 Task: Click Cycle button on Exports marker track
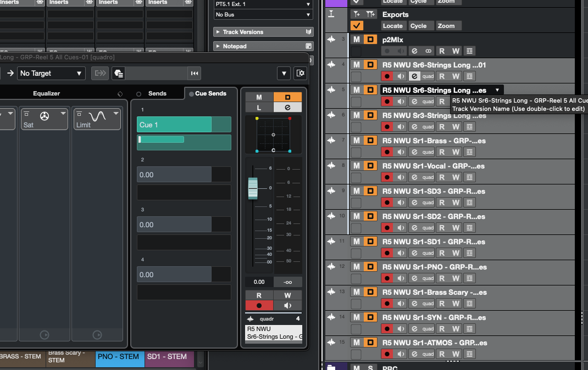click(419, 26)
